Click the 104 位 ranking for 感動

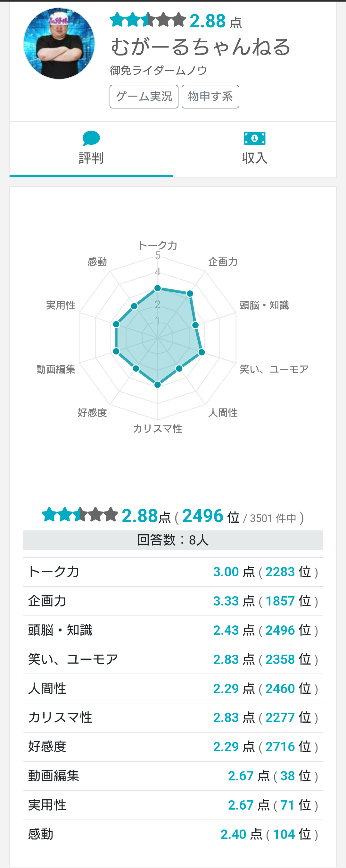tap(292, 834)
